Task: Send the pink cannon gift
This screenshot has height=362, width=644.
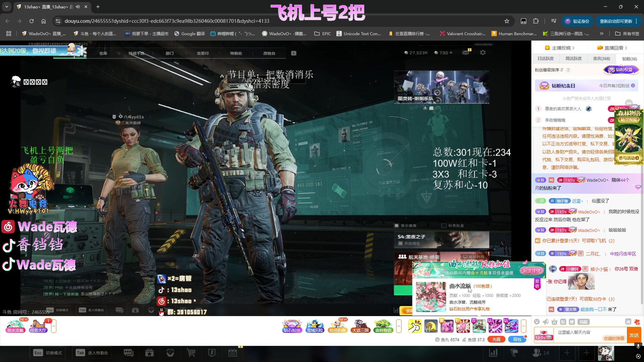Action: coord(447,326)
